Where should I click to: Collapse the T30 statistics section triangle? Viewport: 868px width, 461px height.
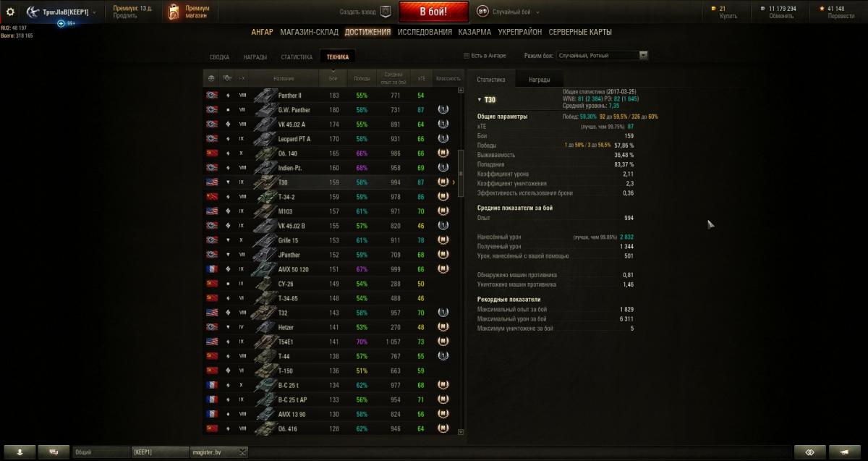tap(479, 100)
